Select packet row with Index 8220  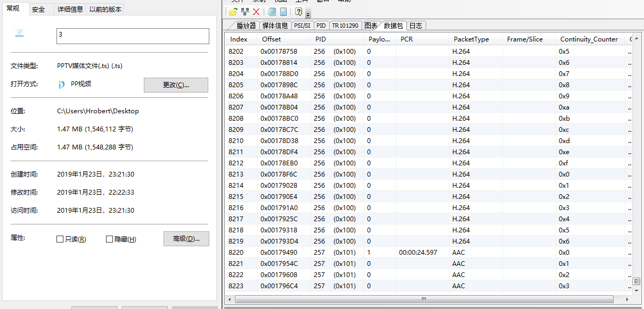[x=429, y=253]
